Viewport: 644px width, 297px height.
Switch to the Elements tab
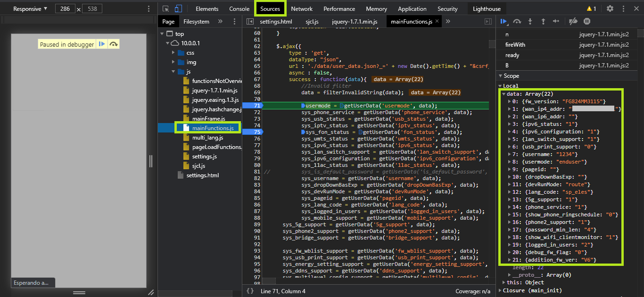click(207, 8)
